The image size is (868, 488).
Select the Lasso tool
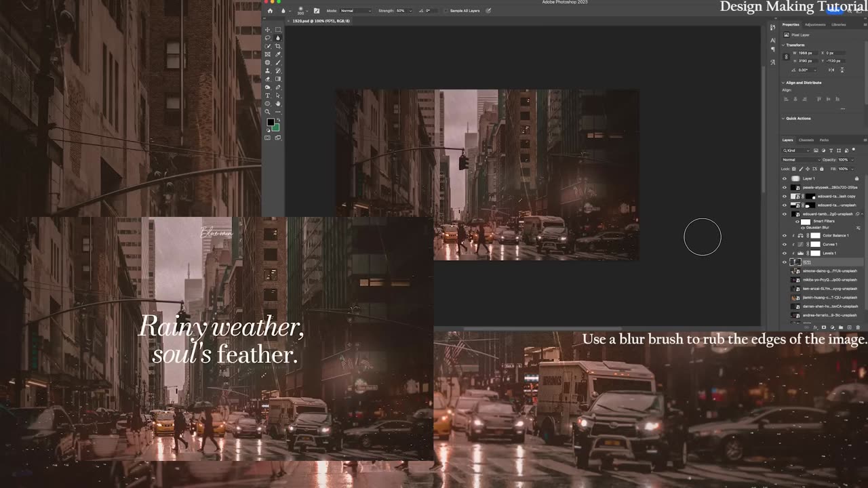pyautogui.click(x=268, y=38)
